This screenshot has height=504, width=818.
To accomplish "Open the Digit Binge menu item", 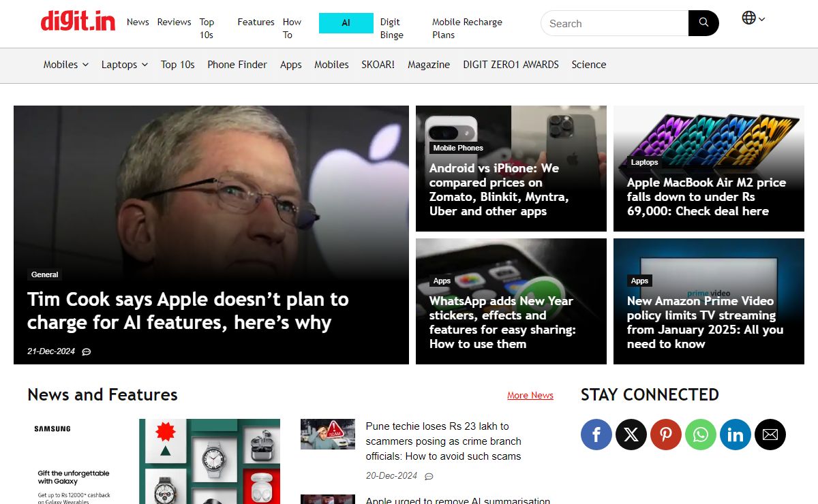I will [392, 29].
